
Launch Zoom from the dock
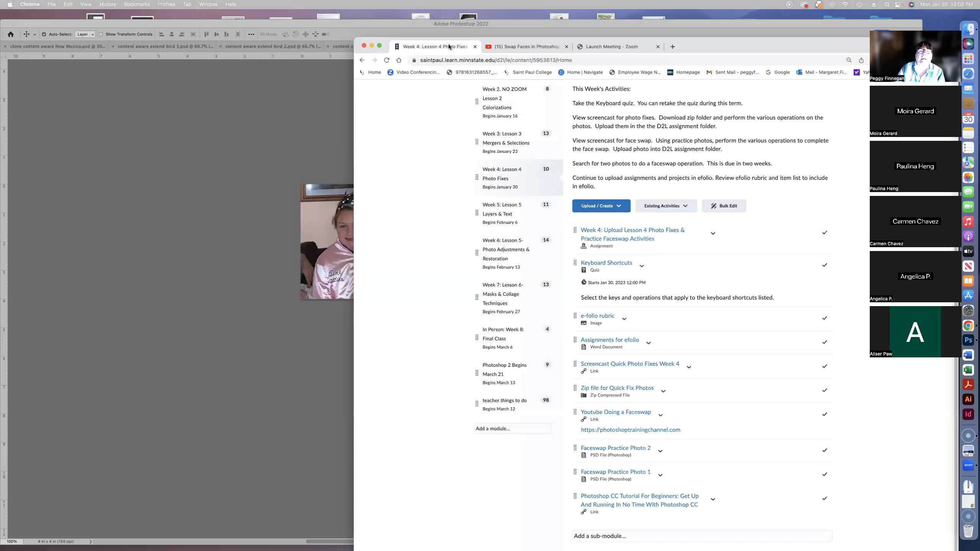pos(969,465)
